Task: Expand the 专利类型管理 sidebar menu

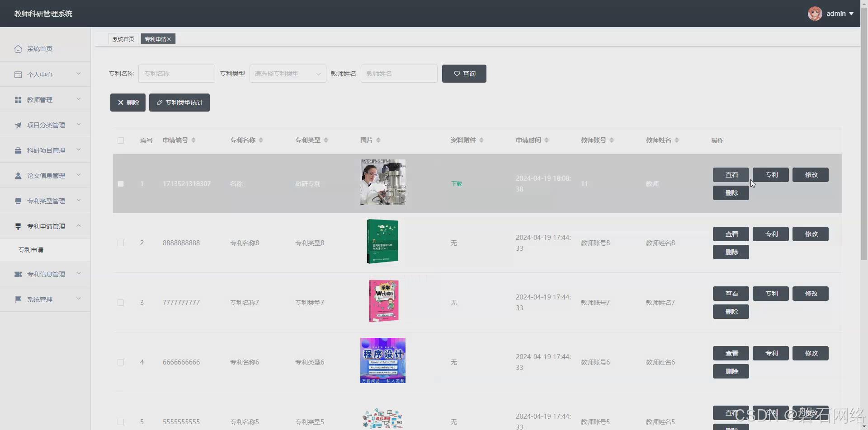Action: point(79,201)
